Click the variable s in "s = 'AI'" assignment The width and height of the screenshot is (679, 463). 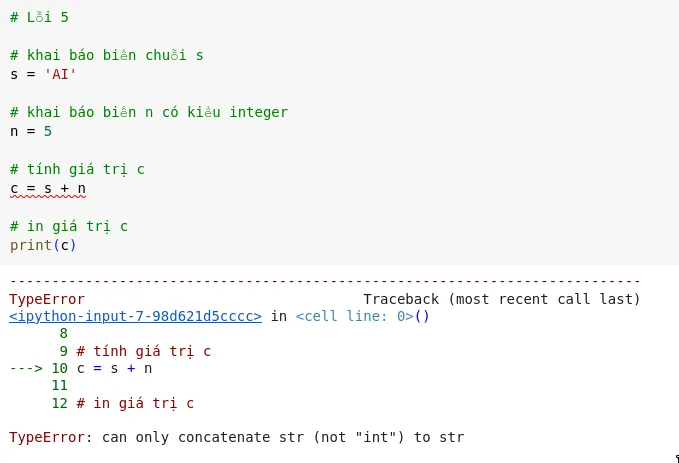coord(14,73)
